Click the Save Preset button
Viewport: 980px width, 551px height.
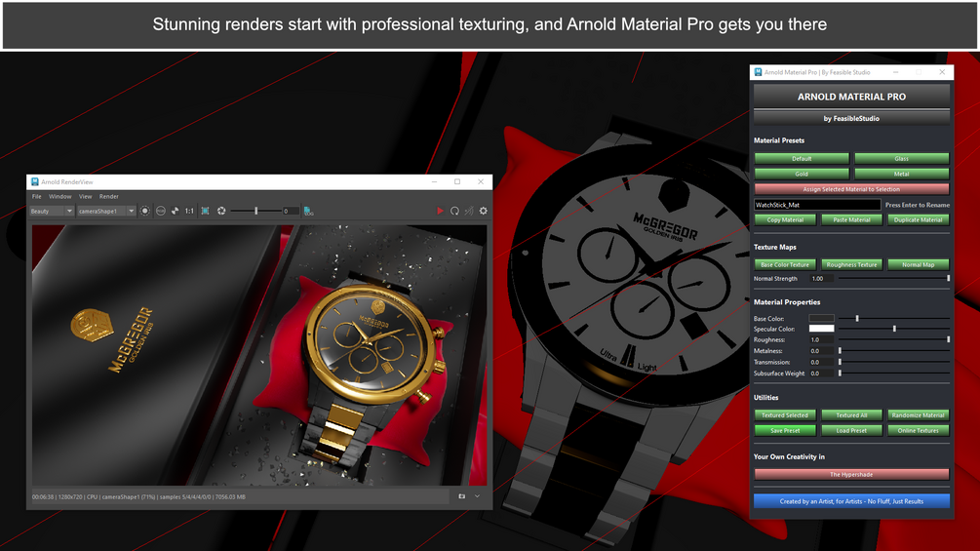click(785, 430)
